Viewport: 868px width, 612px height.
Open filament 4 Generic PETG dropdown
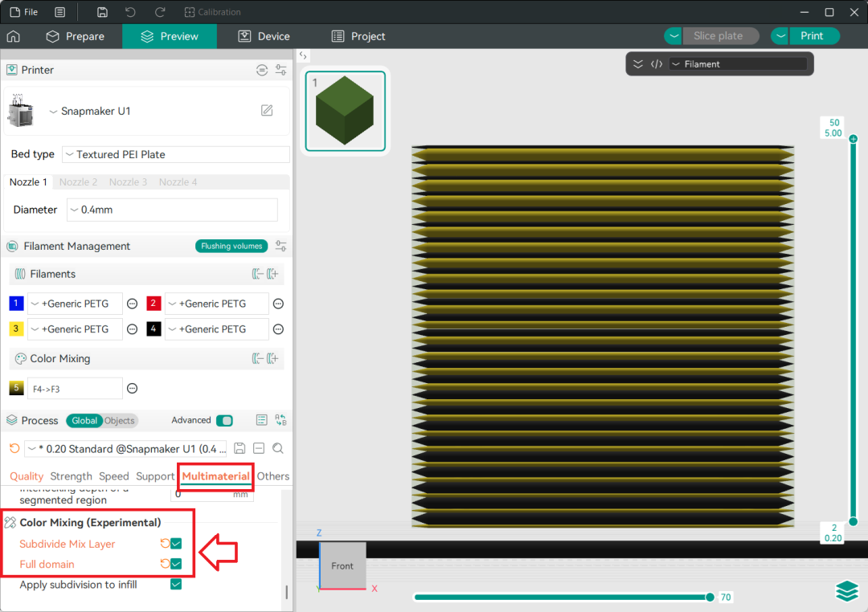[x=216, y=329]
